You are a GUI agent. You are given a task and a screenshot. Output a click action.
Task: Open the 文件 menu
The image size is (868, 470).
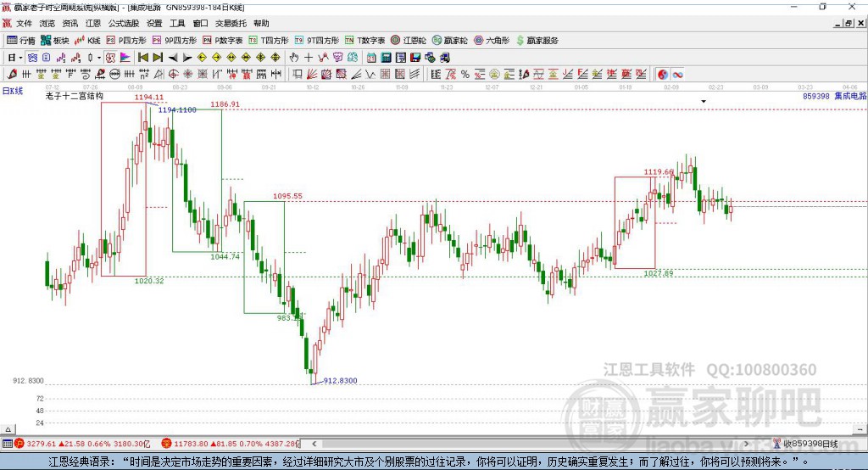coord(24,23)
